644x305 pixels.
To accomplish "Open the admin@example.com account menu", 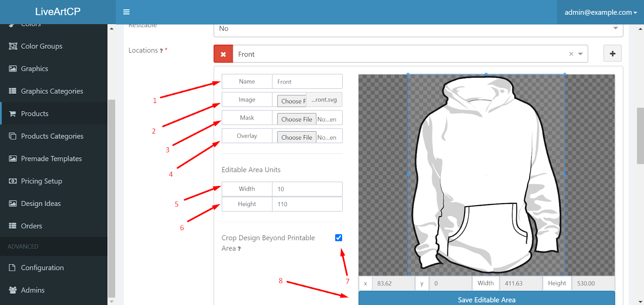I will point(601,12).
